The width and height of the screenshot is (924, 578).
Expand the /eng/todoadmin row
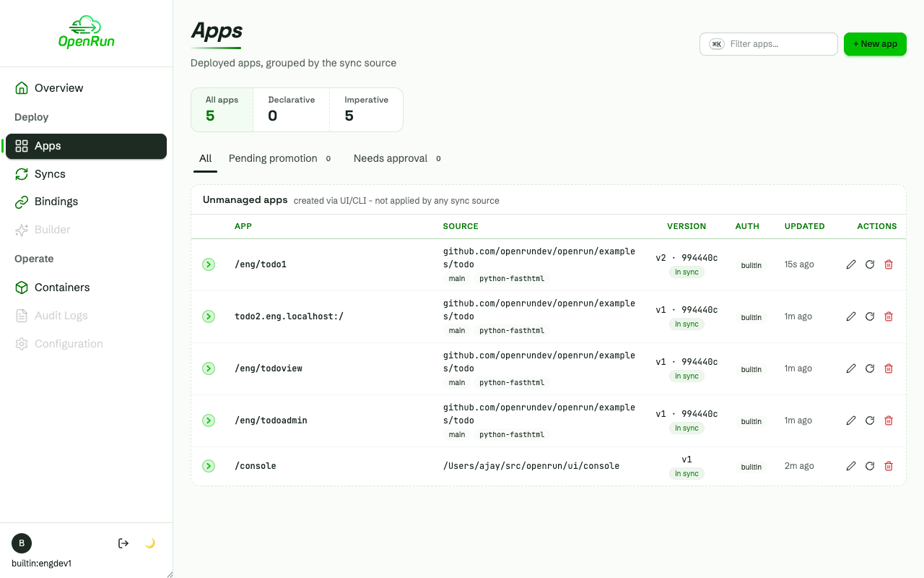click(x=209, y=420)
